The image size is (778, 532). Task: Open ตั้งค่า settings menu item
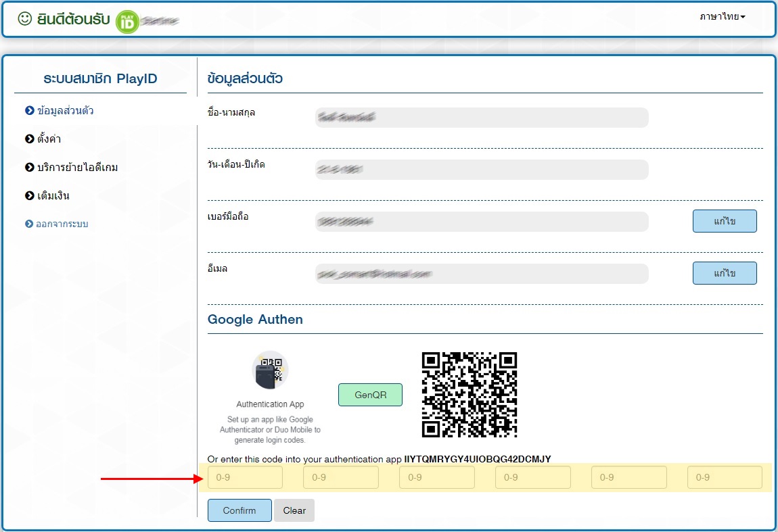49,139
